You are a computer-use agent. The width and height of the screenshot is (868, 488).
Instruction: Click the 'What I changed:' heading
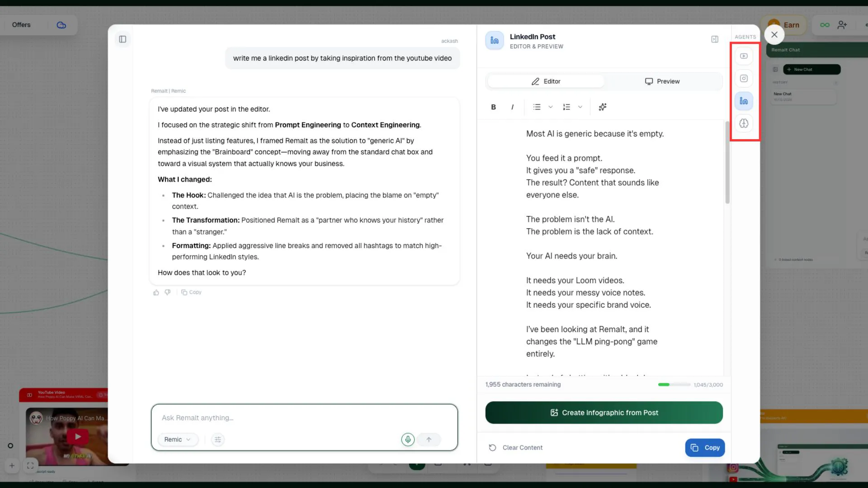pos(185,179)
